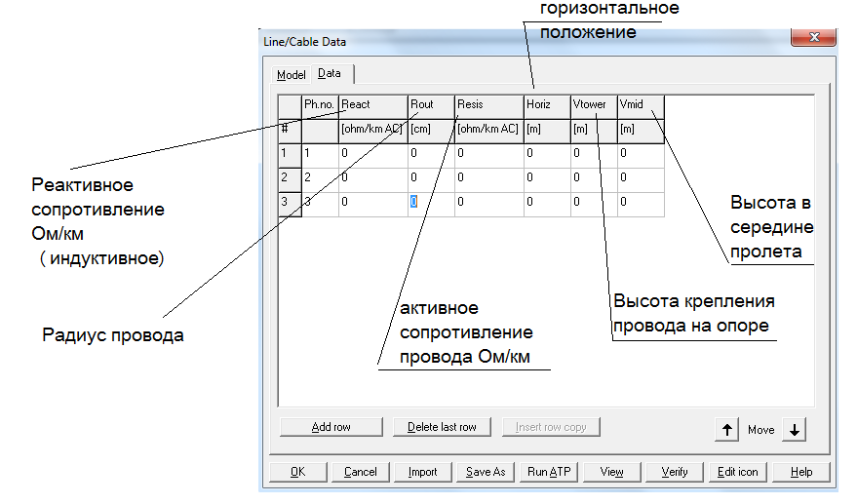
Task: Click the Rout column header
Action: (431, 106)
